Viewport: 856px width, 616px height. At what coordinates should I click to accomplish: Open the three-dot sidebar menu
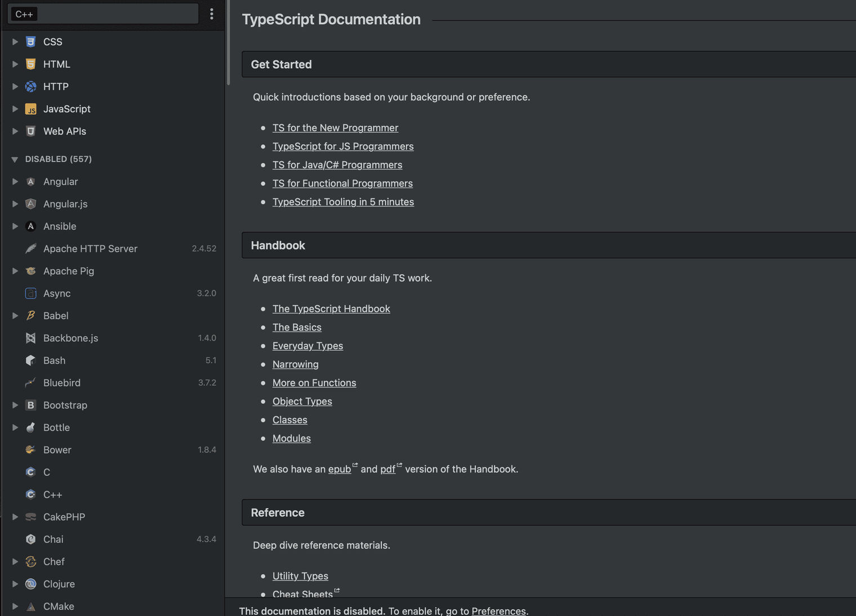click(x=212, y=14)
